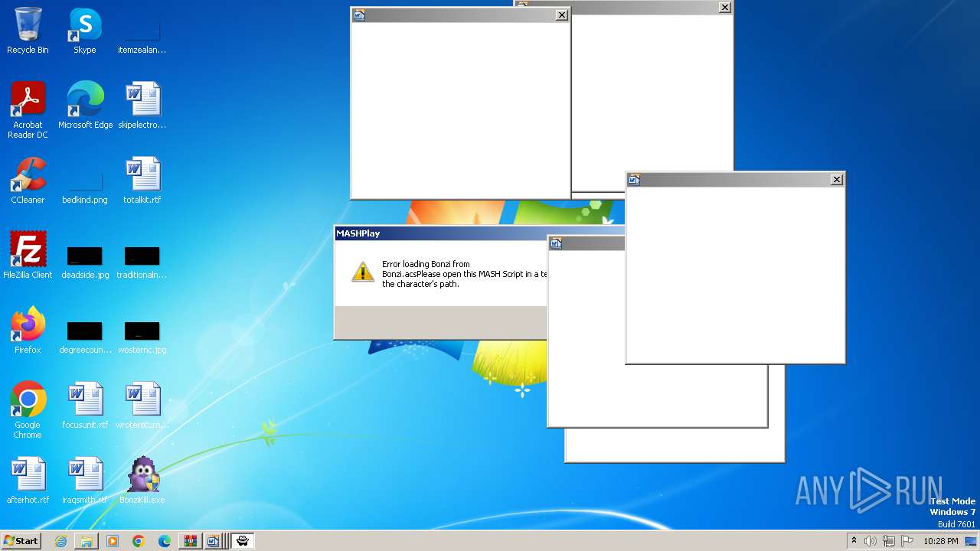Select skipelectro... Word document
This screenshot has width=980, height=551.
coord(142,106)
